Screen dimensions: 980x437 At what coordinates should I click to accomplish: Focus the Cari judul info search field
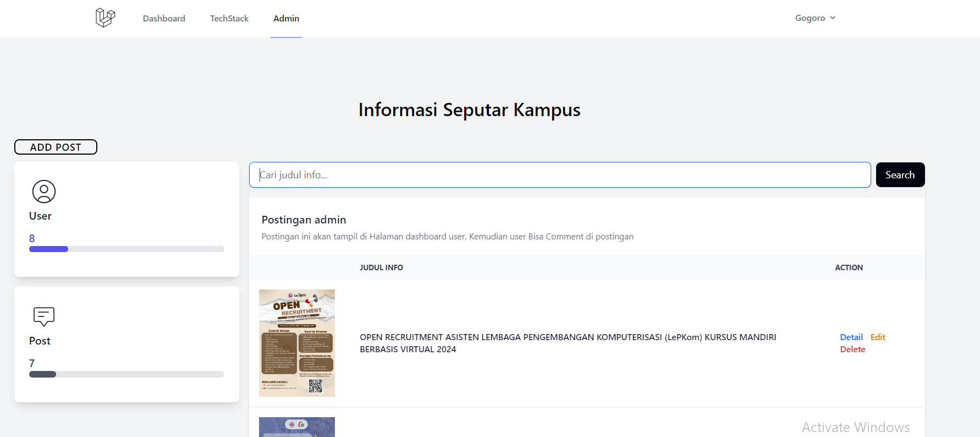click(560, 174)
